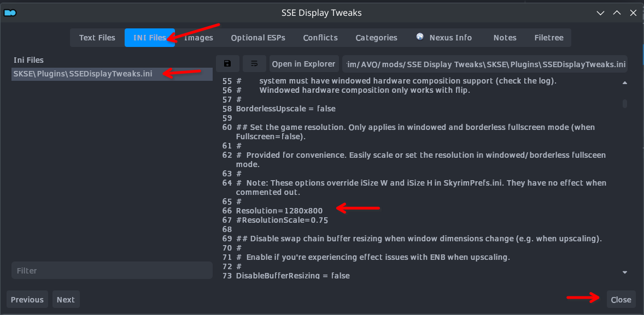644x315 pixels.
Task: Click the Nexus Info globe icon
Action: click(420, 37)
